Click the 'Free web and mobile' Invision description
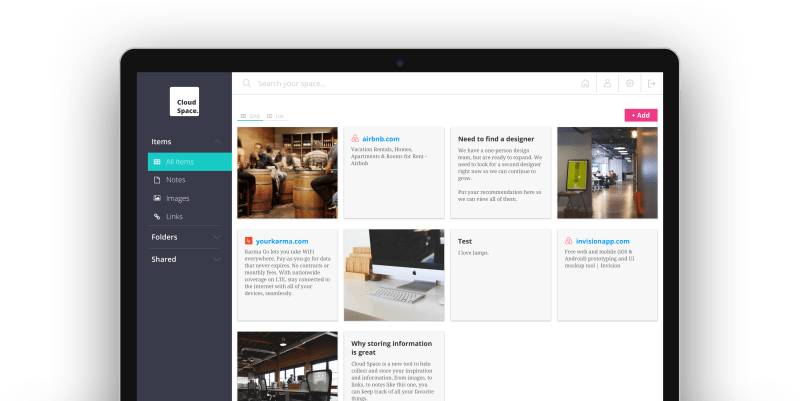Image resolution: width=800 pixels, height=401 pixels. [599, 259]
